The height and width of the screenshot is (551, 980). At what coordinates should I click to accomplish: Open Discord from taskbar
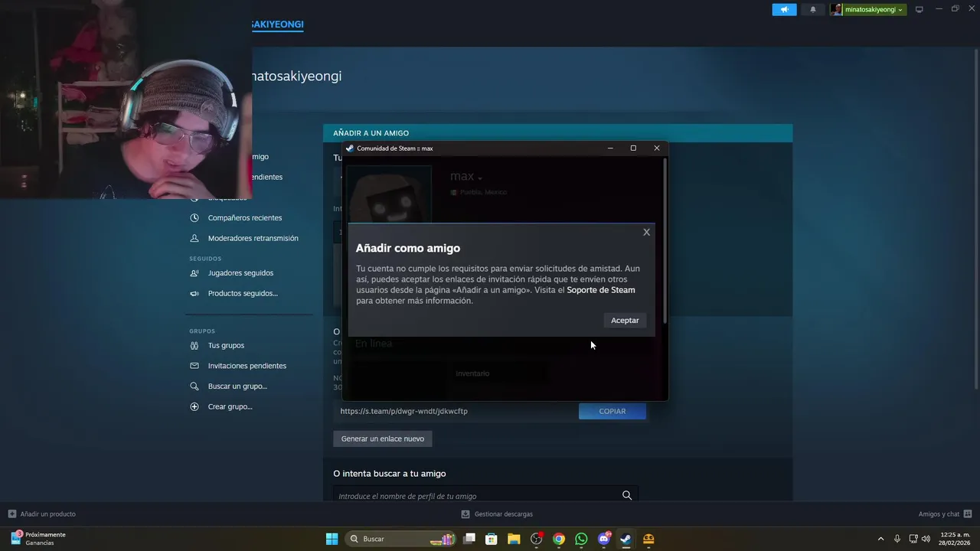tap(603, 539)
